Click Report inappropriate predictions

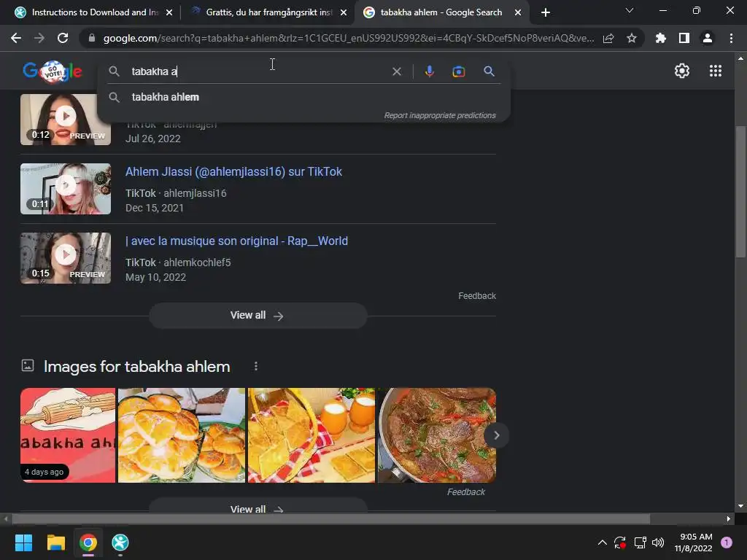point(440,115)
